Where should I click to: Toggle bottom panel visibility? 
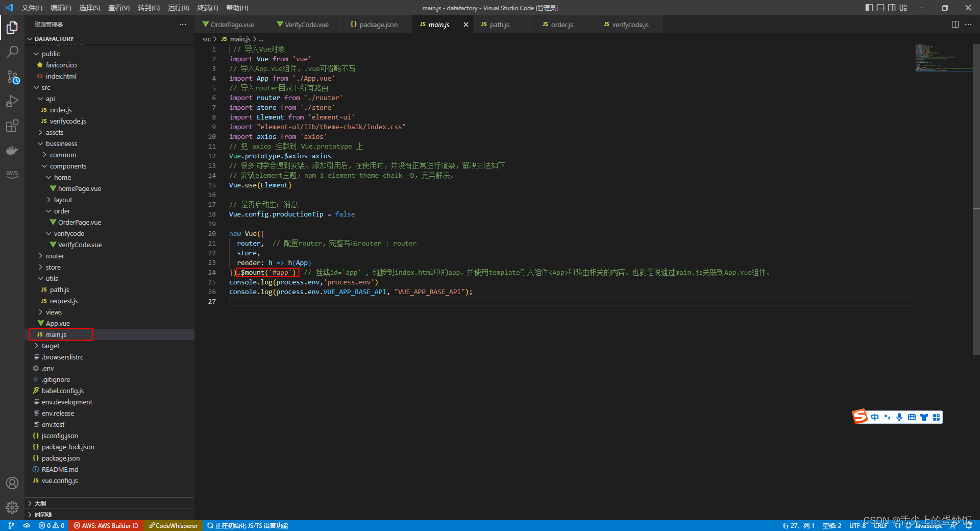pos(880,8)
